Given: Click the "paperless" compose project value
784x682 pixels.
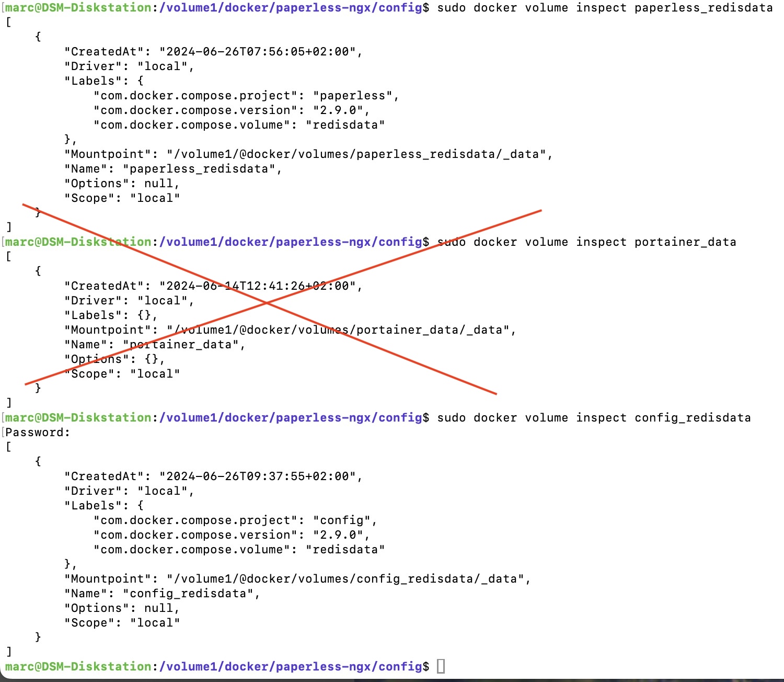Looking at the screenshot, I should 353,96.
